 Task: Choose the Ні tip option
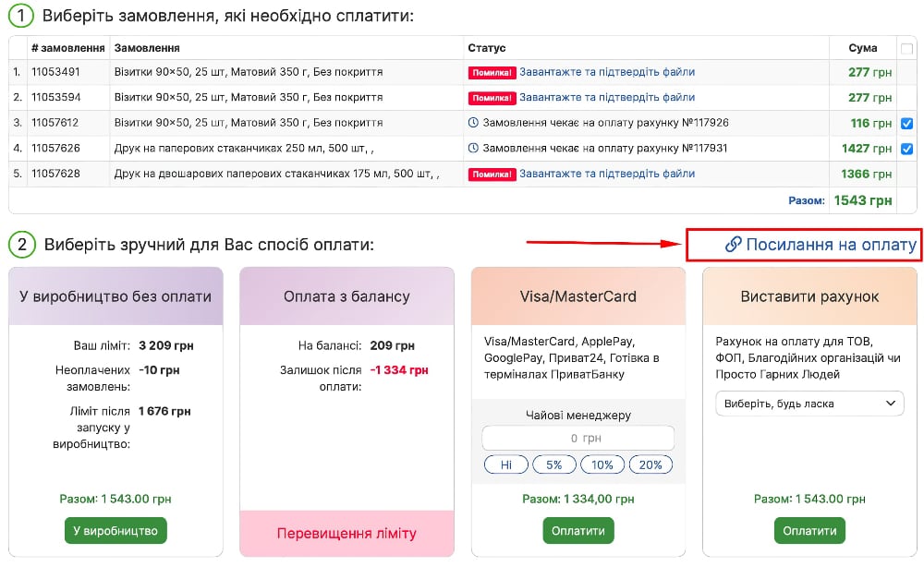tap(506, 464)
